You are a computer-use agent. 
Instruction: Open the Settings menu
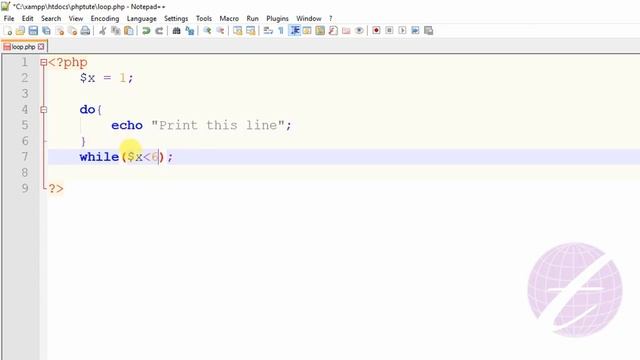176,18
